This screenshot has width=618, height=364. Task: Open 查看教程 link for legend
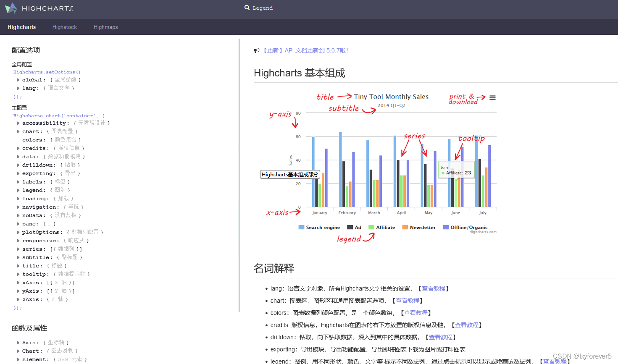pos(555,361)
